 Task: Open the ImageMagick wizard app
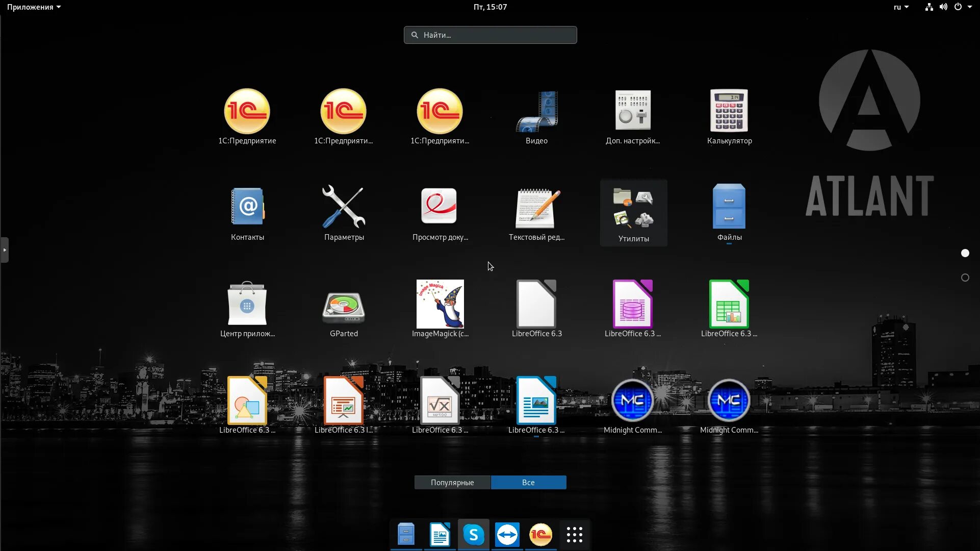[440, 310]
